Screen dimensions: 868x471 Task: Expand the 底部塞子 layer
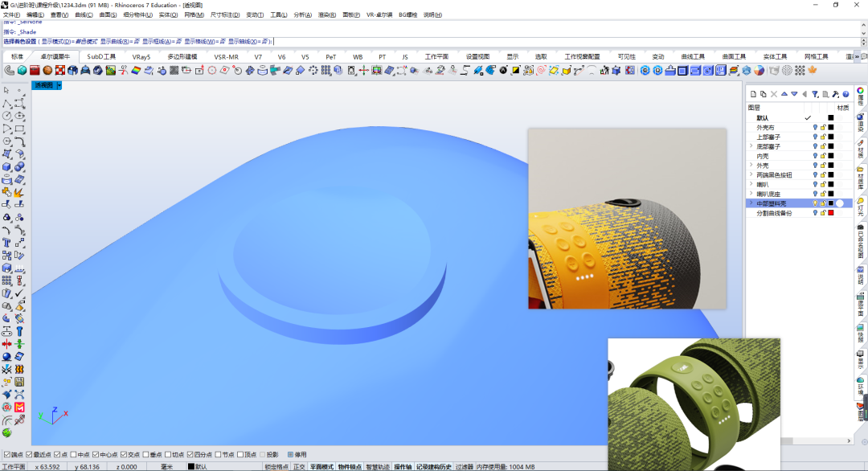click(x=751, y=146)
